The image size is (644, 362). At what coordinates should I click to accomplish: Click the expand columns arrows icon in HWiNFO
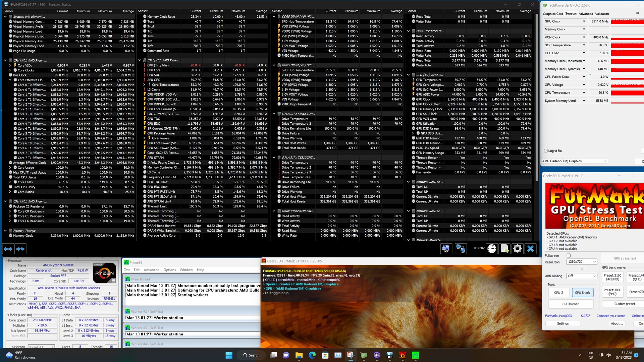click(8, 249)
